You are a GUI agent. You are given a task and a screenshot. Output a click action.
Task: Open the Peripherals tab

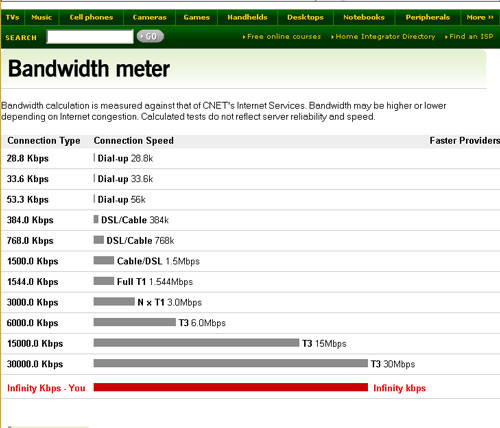click(428, 17)
